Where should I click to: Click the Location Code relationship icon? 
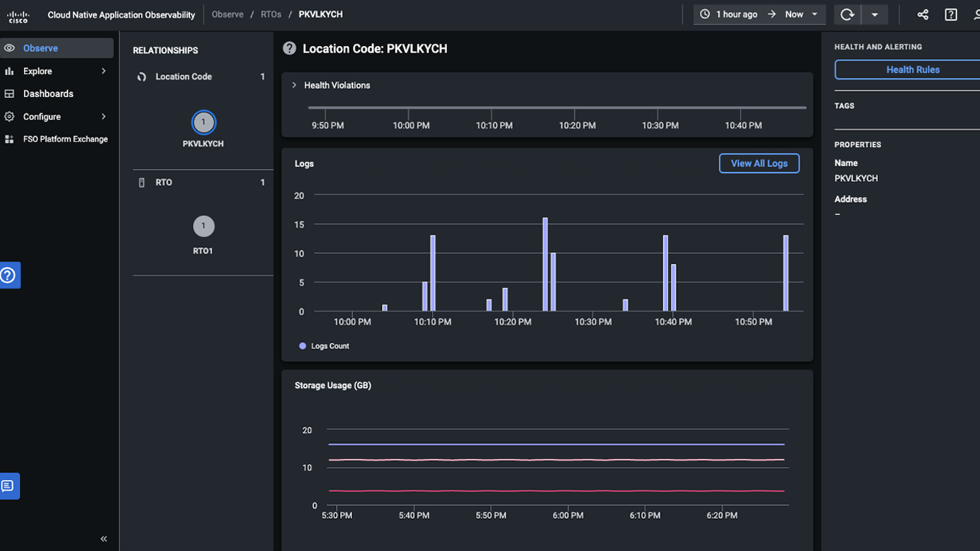click(140, 77)
